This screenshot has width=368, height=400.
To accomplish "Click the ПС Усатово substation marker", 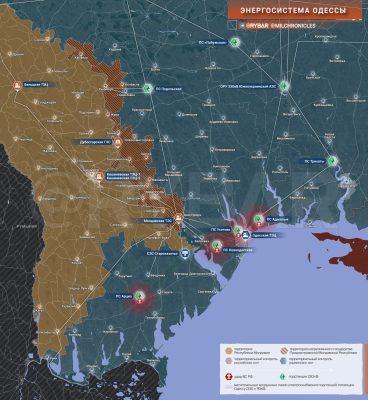I will (x=238, y=230).
